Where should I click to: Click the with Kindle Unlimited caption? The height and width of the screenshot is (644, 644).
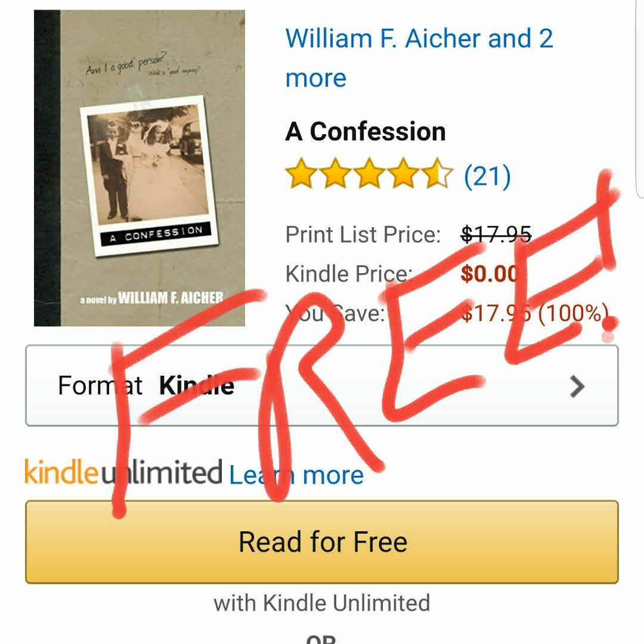(321, 603)
